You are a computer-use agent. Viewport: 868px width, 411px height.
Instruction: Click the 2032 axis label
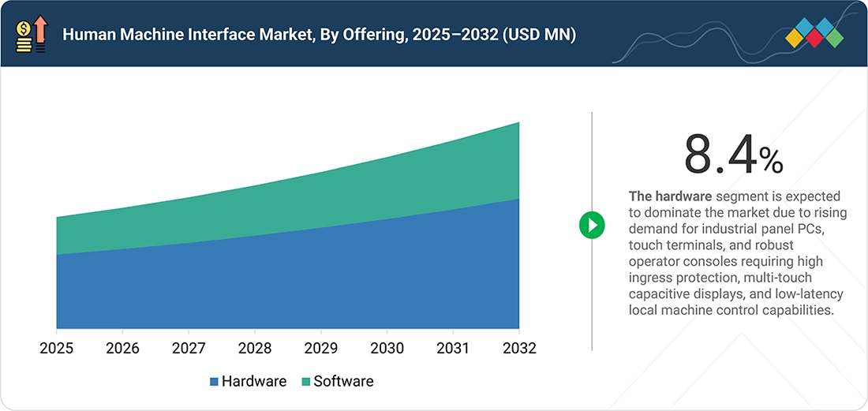[x=519, y=349]
